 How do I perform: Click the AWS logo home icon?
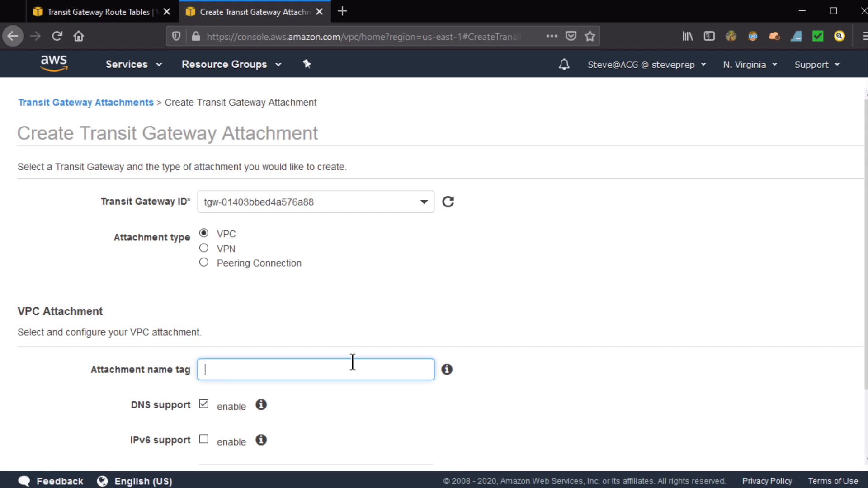pyautogui.click(x=54, y=63)
